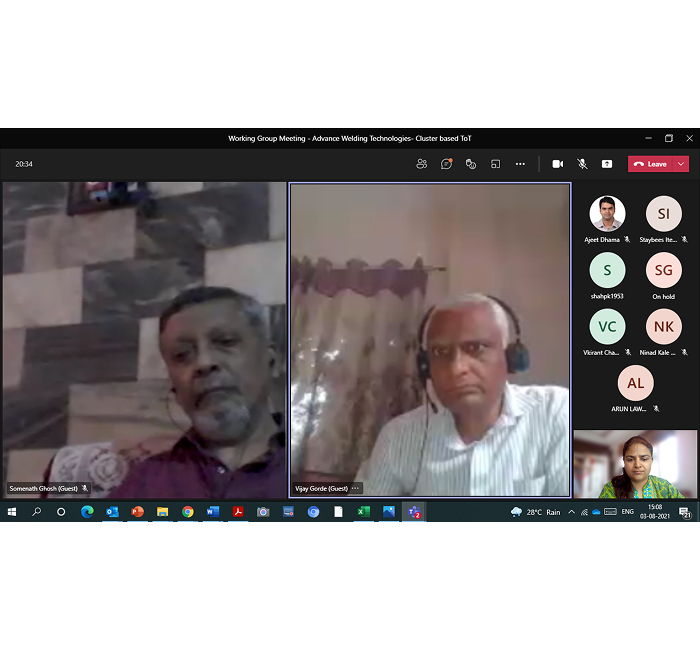Open the participants panel icon
Image resolution: width=700 pixels, height=650 pixels.
422,164
